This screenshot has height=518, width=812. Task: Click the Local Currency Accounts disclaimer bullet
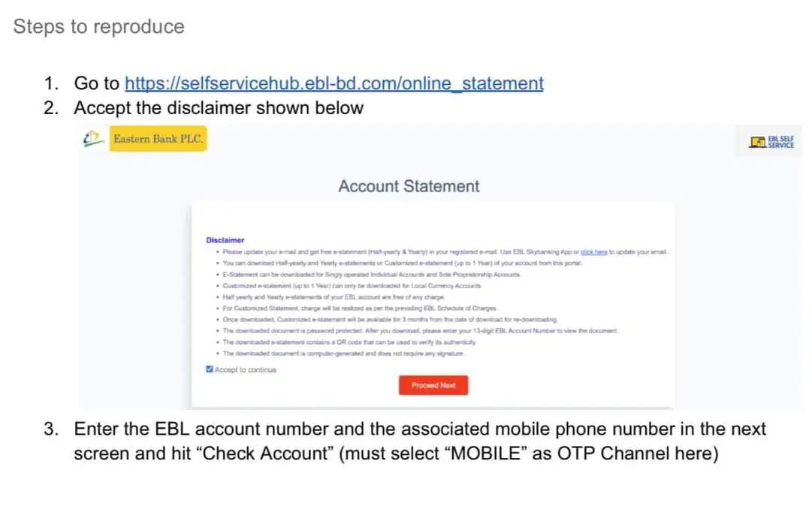tap(352, 285)
